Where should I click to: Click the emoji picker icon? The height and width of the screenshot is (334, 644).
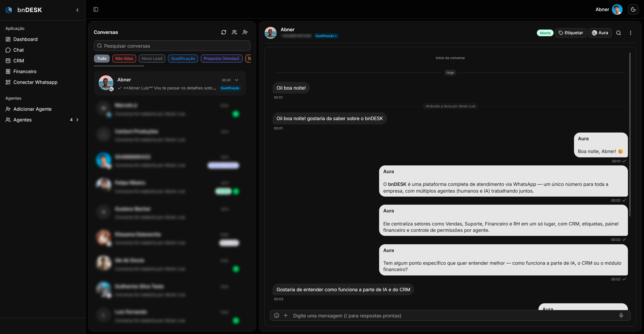(276, 316)
